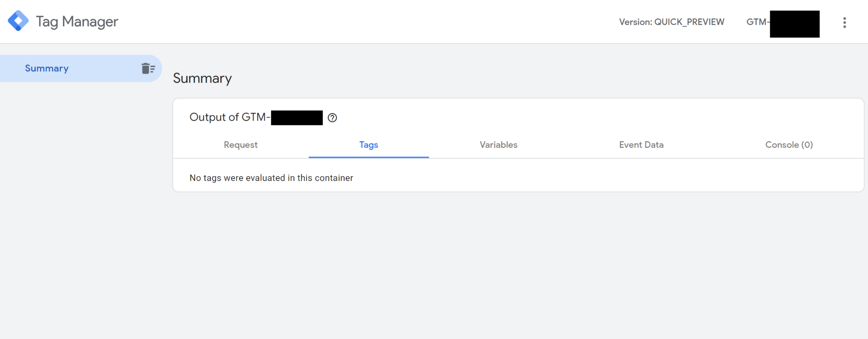
Task: Select Summary in the left sidebar
Action: tap(47, 68)
